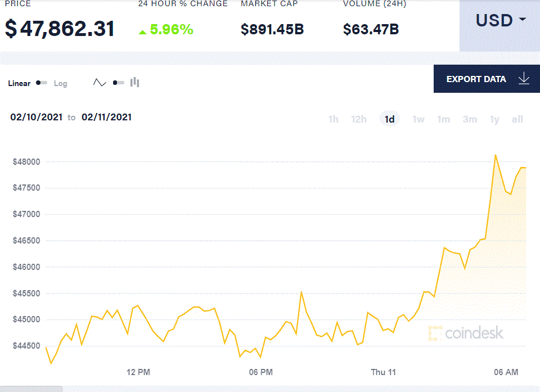Toggle between line and candlestick view
The image size is (540, 392).
click(x=119, y=82)
